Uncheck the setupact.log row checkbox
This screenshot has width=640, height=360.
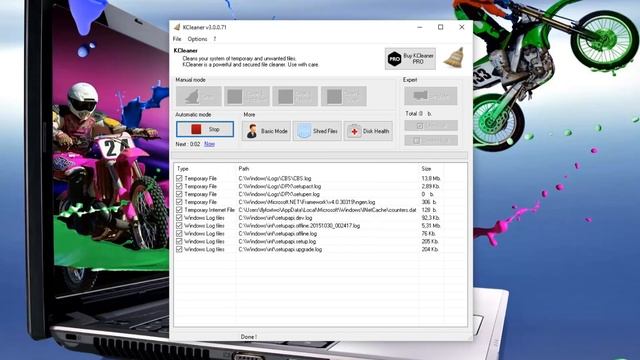click(x=179, y=186)
